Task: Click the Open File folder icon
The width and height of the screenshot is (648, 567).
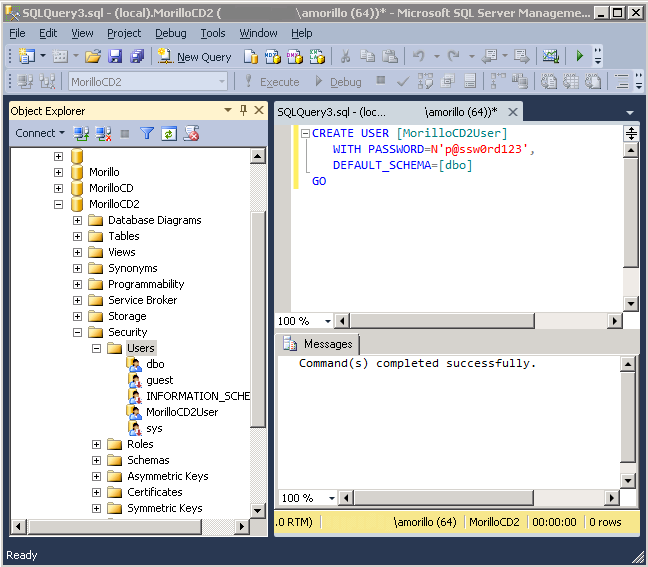Action: point(93,57)
